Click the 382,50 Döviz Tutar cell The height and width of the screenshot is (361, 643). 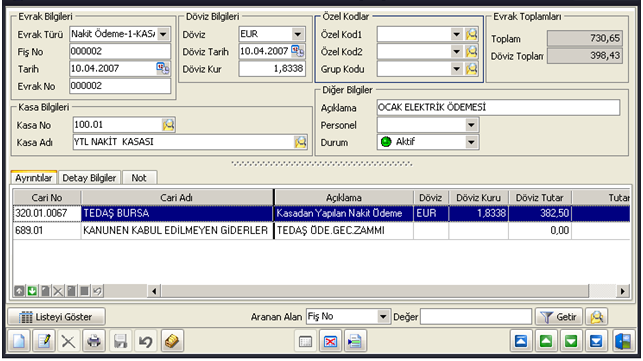540,213
